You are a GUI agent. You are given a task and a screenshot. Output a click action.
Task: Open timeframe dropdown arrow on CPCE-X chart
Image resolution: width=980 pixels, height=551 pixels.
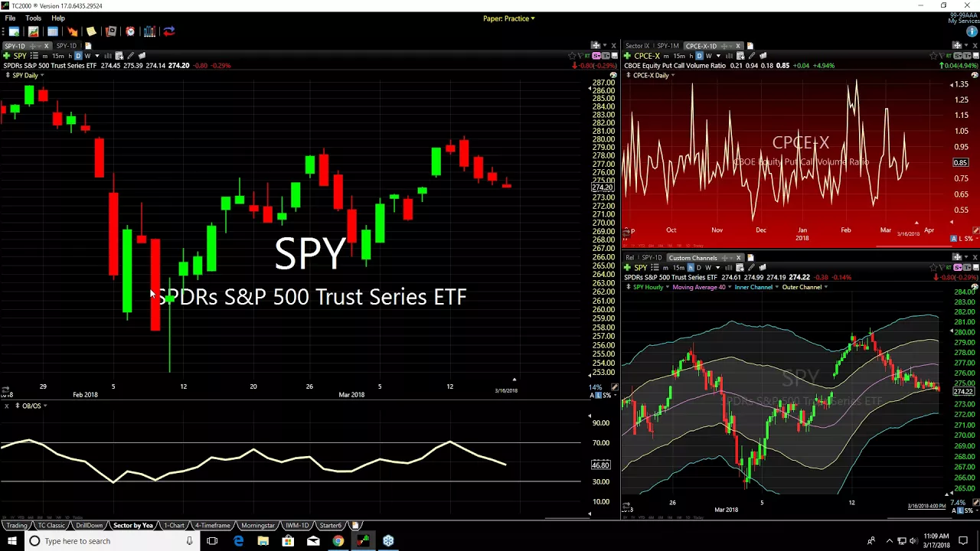(x=718, y=56)
